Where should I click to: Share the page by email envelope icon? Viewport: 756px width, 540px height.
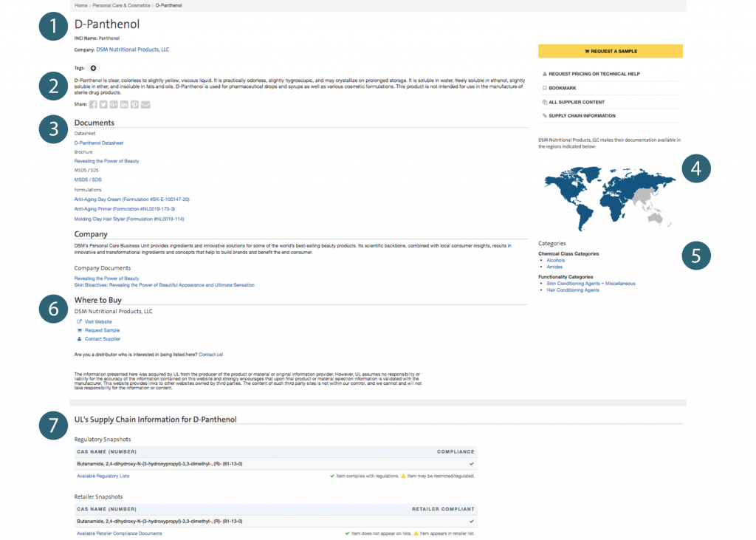click(x=145, y=105)
